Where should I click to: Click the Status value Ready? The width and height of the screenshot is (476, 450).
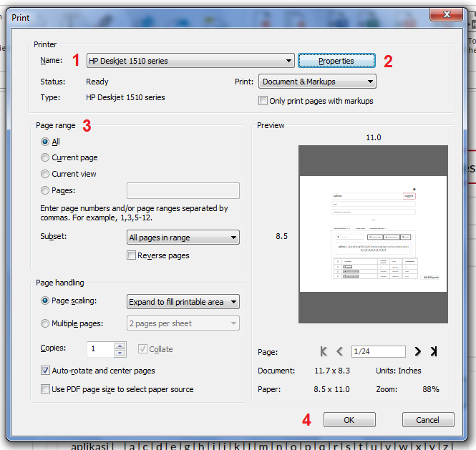click(x=97, y=82)
